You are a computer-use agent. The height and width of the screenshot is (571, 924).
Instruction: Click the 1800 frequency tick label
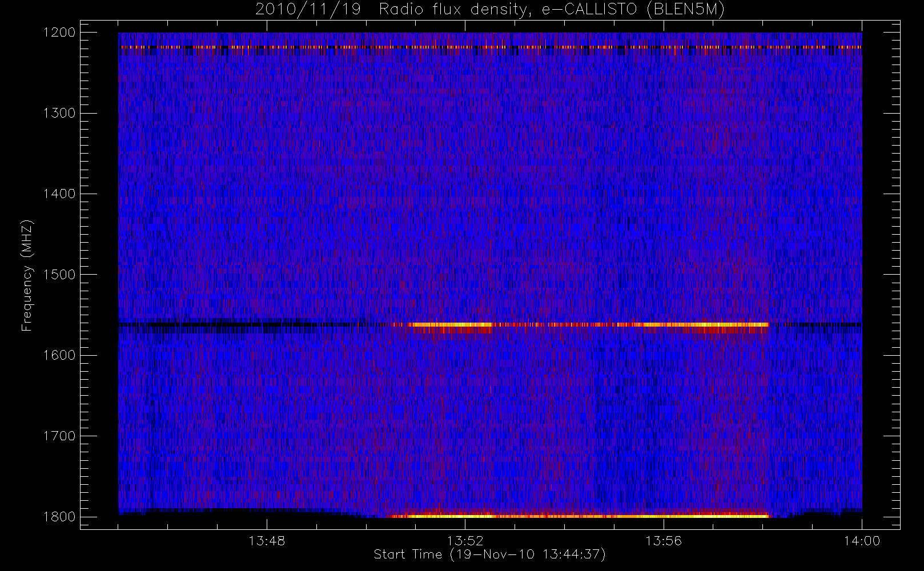(x=59, y=517)
